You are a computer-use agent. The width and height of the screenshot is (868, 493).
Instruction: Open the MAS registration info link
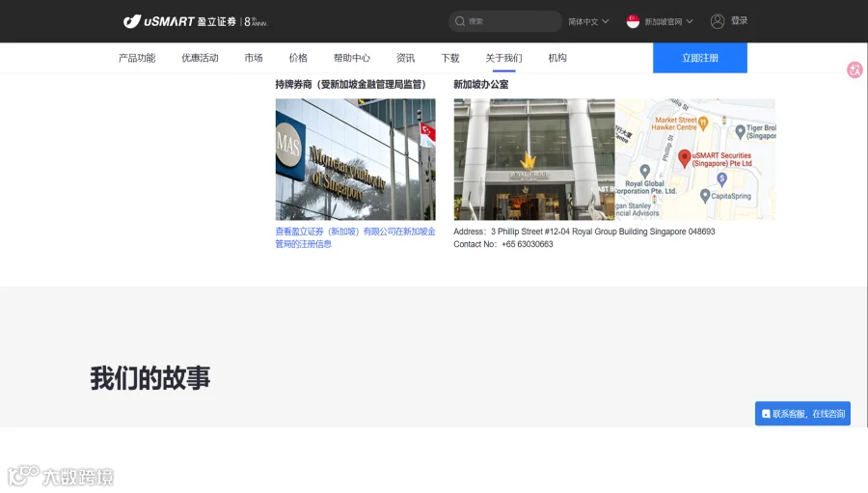point(355,237)
